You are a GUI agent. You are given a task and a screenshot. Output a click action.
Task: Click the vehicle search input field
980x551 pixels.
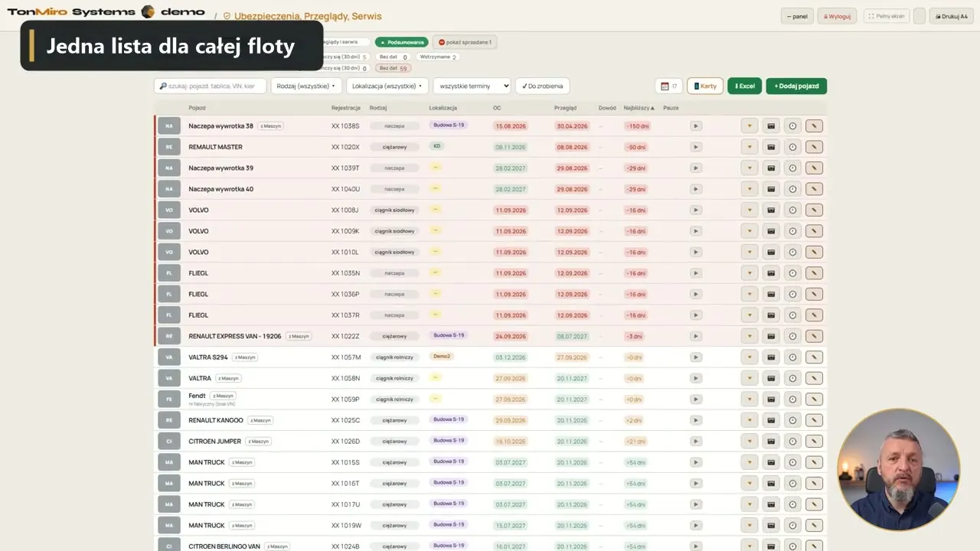(x=211, y=86)
